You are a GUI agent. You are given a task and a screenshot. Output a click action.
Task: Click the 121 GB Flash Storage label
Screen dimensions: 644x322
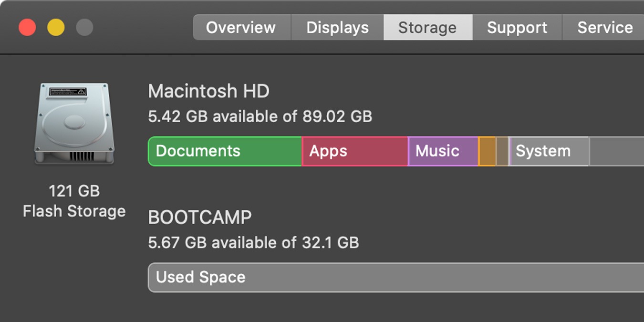[x=74, y=201]
